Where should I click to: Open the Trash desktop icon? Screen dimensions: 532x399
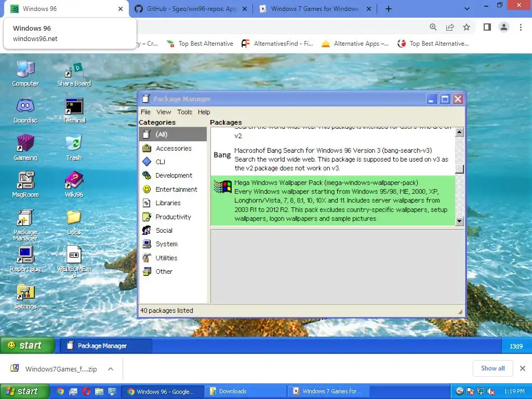(x=74, y=148)
